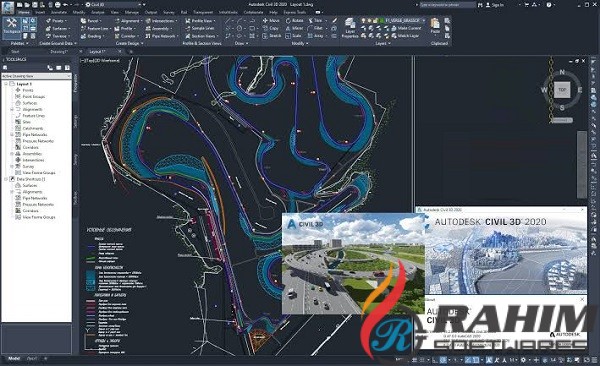This screenshot has height=366, width=600.
Task: Expand Pipe Networks node under Layout 1
Action: tap(12, 135)
